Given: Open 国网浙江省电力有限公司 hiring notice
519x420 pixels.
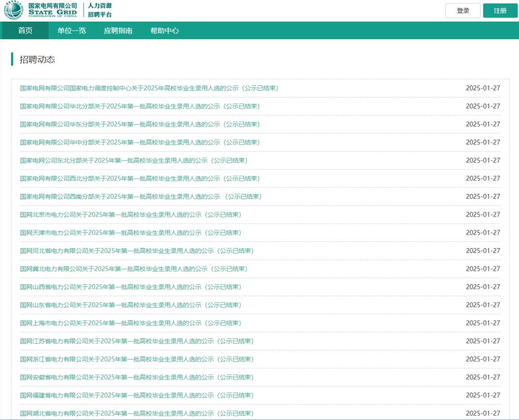Looking at the screenshot, I should click(x=136, y=359).
